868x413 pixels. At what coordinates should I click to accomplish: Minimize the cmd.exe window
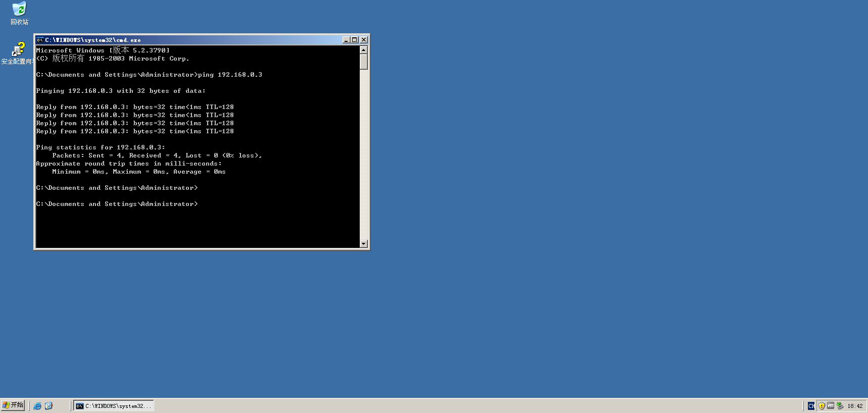coord(346,40)
